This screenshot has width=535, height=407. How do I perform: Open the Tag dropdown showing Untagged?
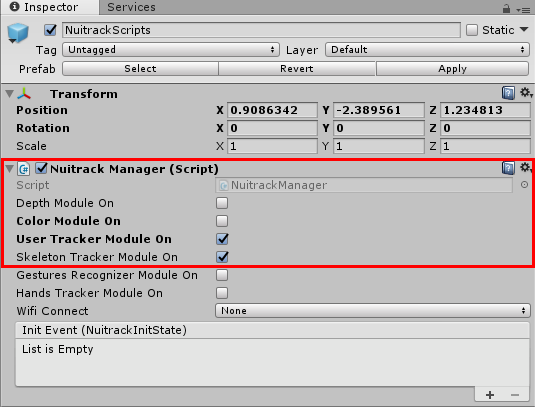[x=171, y=50]
